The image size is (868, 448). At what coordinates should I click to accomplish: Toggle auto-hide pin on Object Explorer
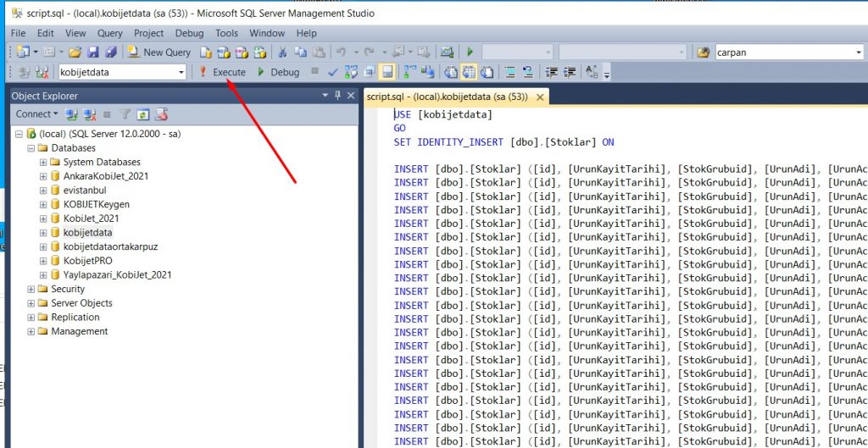tap(337, 96)
